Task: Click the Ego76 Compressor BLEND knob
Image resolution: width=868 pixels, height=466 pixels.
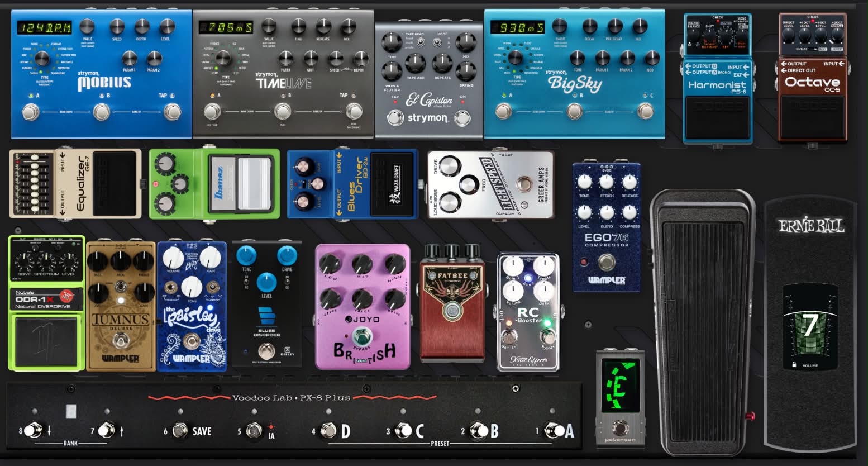Action: 607,213
